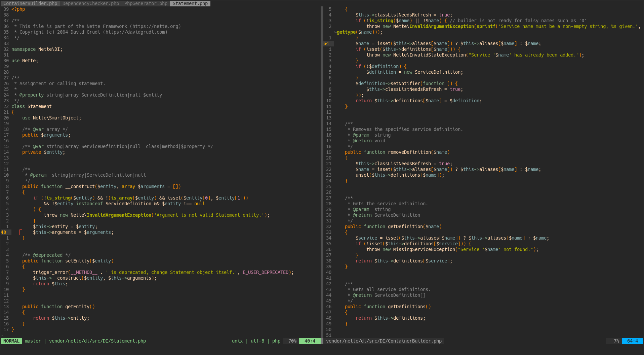Switch to the ContainerBuilder.php tab
644x355 pixels.
pos(30,3)
